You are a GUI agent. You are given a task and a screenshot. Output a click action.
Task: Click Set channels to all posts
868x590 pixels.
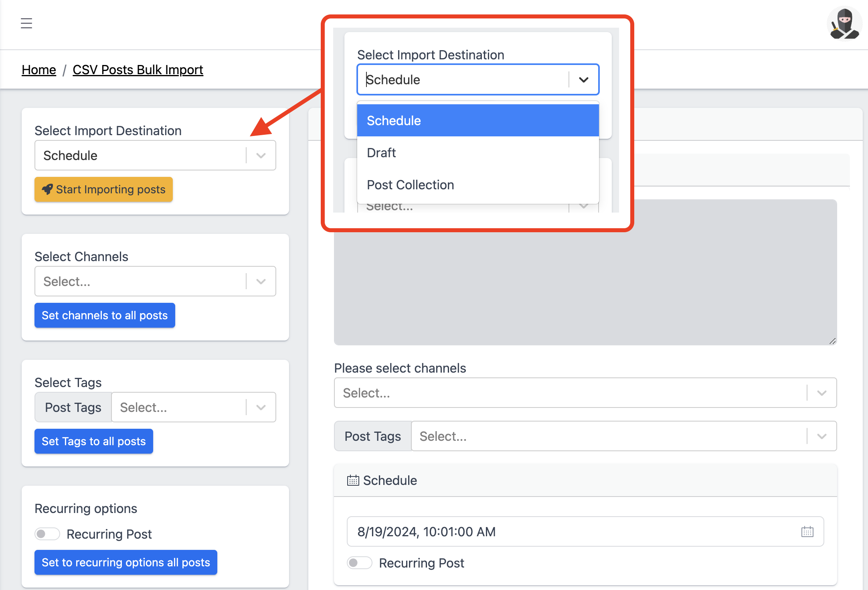click(105, 315)
